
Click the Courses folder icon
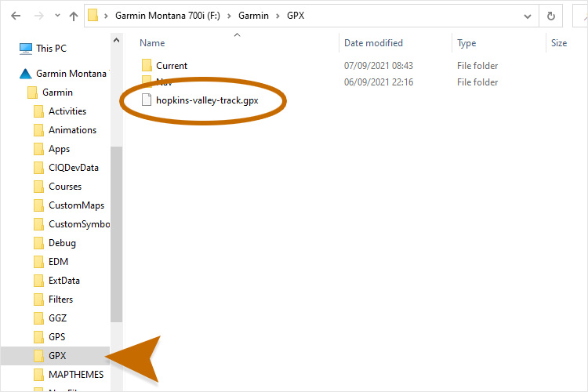38,187
